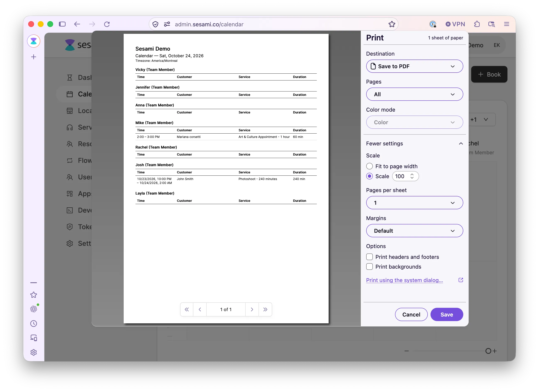Open the VPN indicator
Viewport: 539px width, 392px height.
[x=455, y=24]
